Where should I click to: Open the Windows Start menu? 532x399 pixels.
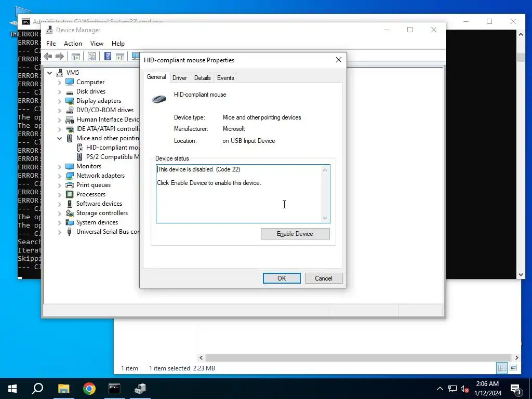[12, 389]
